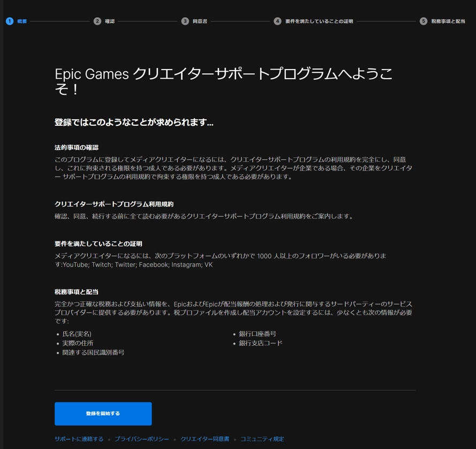Click the paragraph starting 確認、同意、続行する前に

204,216
